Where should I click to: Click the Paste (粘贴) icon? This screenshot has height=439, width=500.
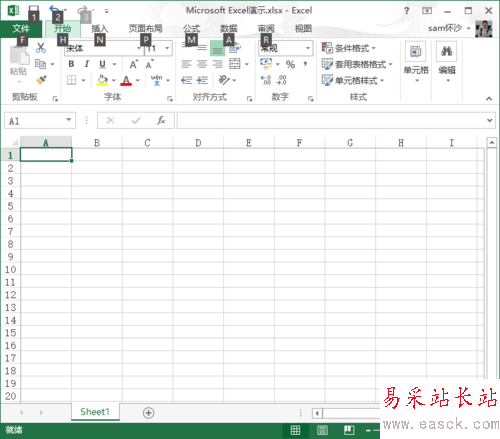[19, 56]
